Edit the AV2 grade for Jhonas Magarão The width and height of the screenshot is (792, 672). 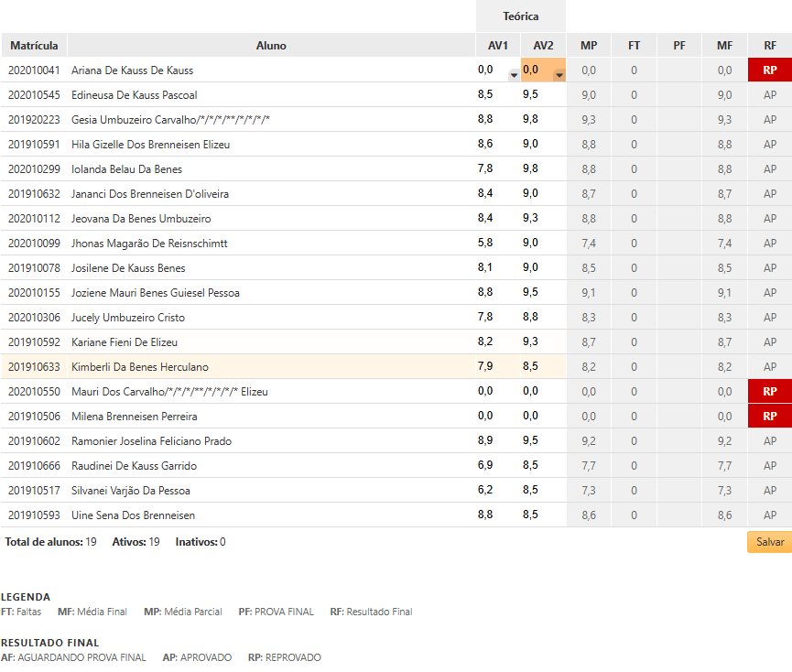click(x=531, y=243)
